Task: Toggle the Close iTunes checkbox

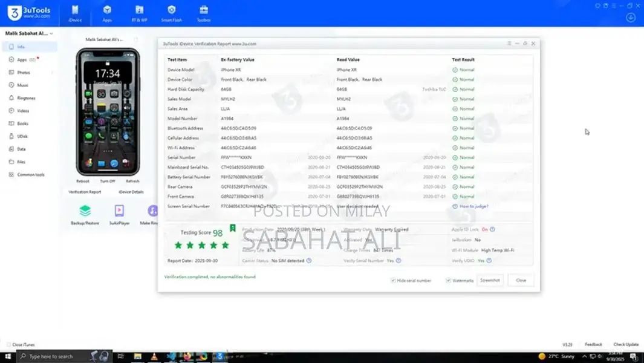Action: (8, 345)
